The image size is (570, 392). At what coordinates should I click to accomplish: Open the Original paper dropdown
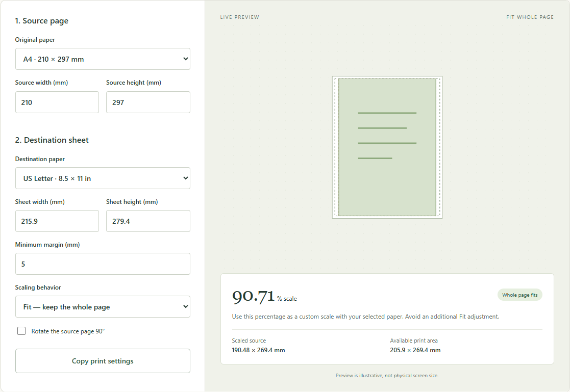pyautogui.click(x=103, y=59)
